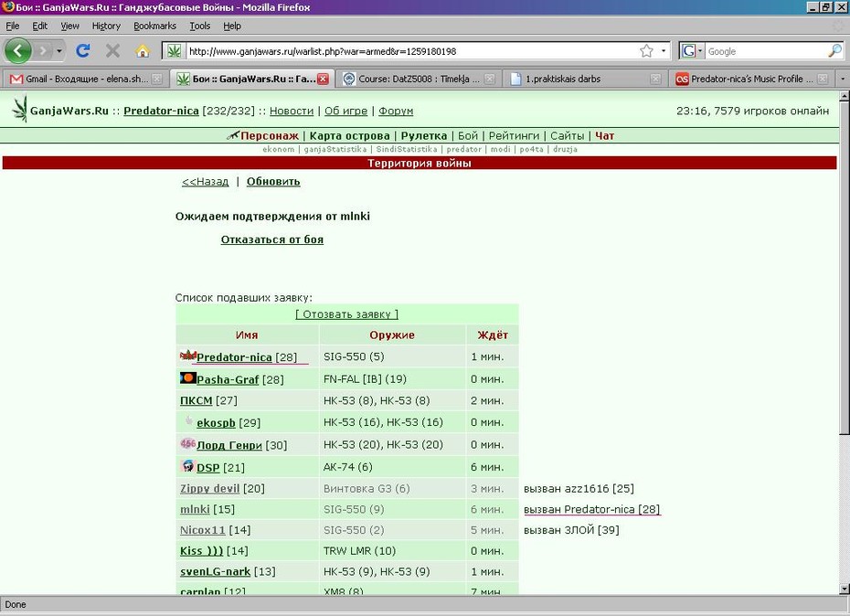Open the Форум link
Viewport: 850px width, 616px height.
tap(396, 111)
